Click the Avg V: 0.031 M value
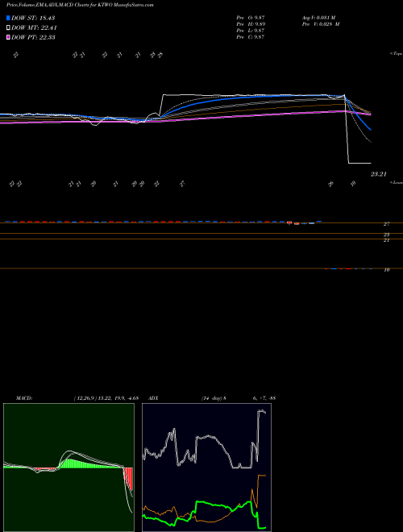The width and height of the screenshot is (403, 532). (x=319, y=17)
